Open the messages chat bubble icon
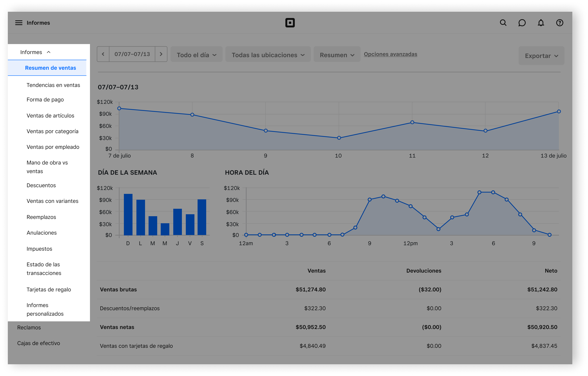 point(522,23)
